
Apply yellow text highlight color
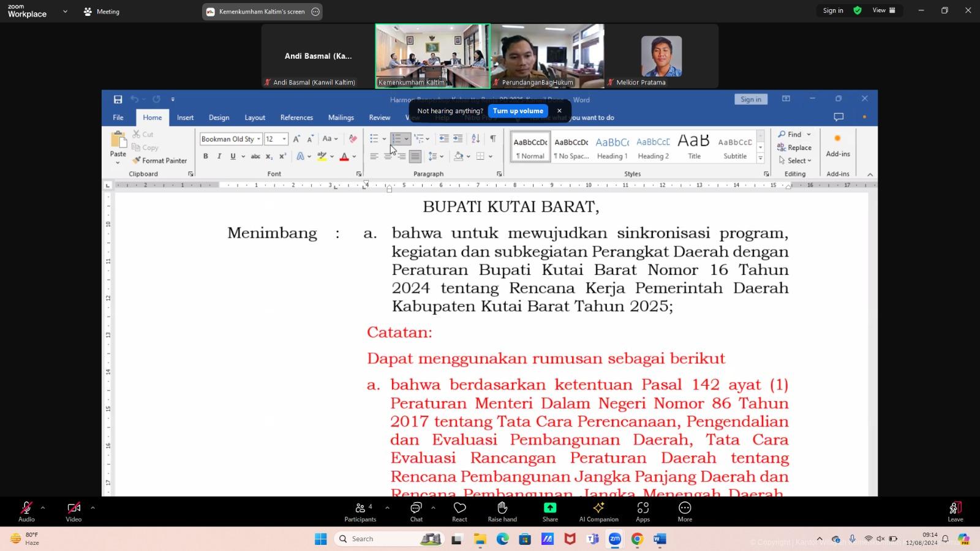click(x=322, y=157)
